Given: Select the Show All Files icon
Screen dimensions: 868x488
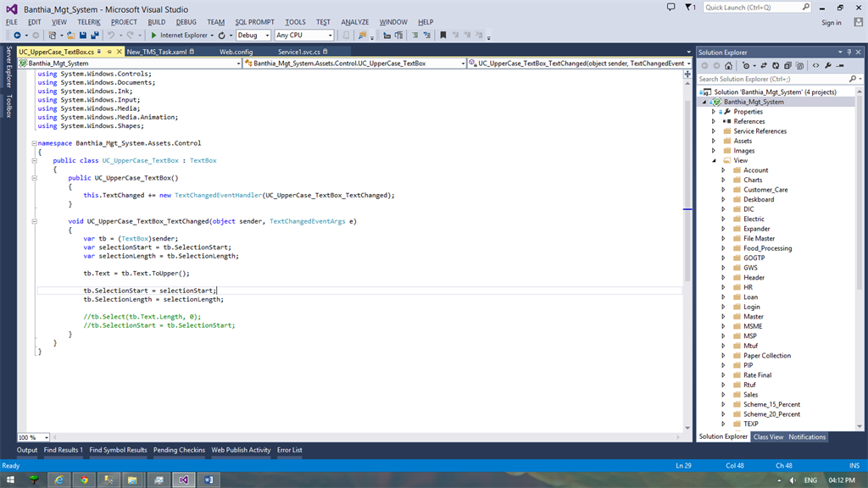Looking at the screenshot, I should 800,65.
